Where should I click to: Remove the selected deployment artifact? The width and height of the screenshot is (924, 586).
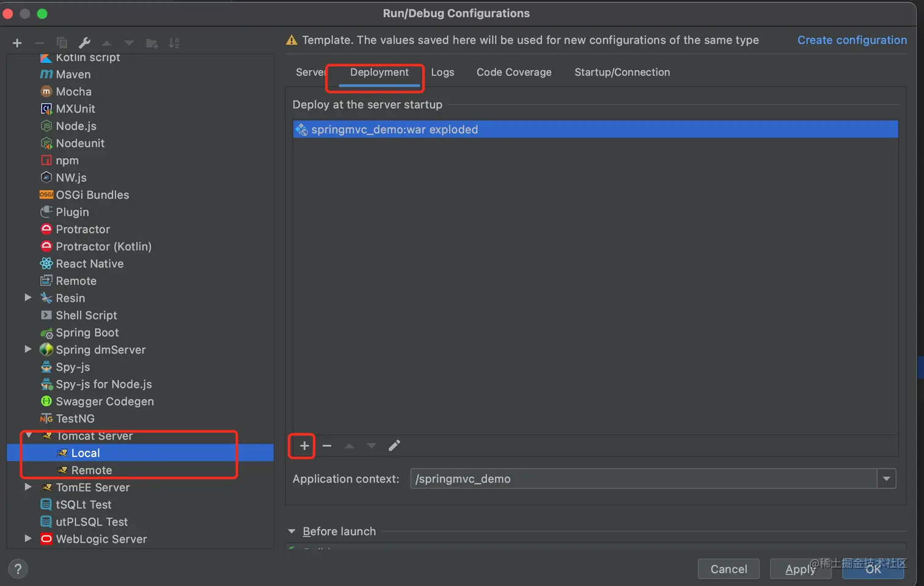pos(327,445)
